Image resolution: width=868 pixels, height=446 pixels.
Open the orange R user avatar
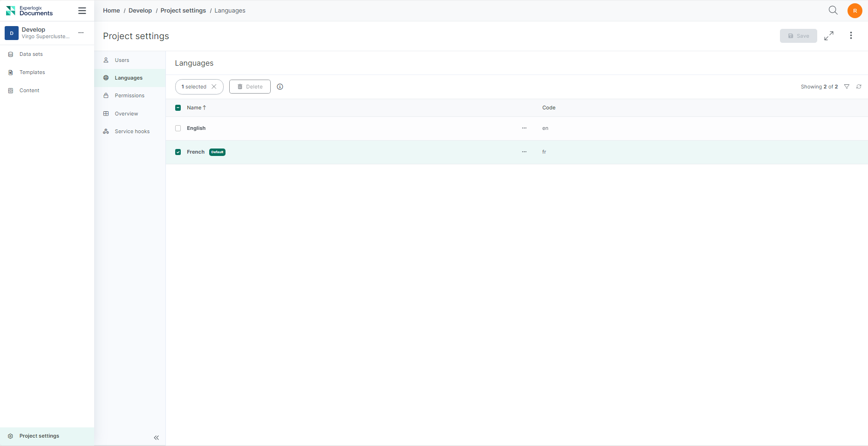pos(854,11)
